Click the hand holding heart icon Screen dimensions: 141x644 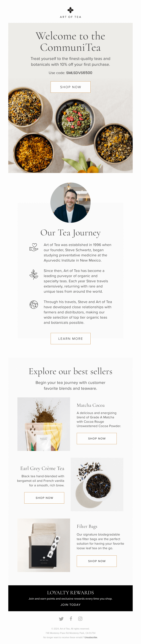tap(34, 247)
